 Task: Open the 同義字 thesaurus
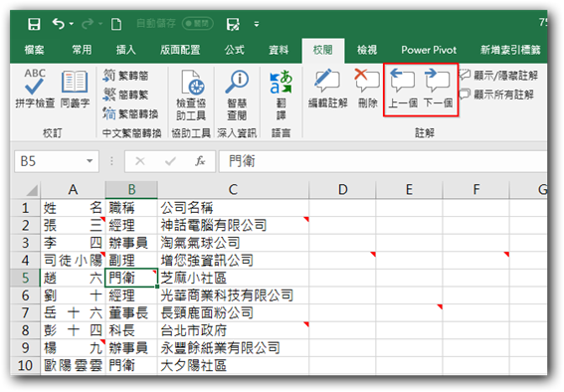pyautogui.click(x=75, y=89)
